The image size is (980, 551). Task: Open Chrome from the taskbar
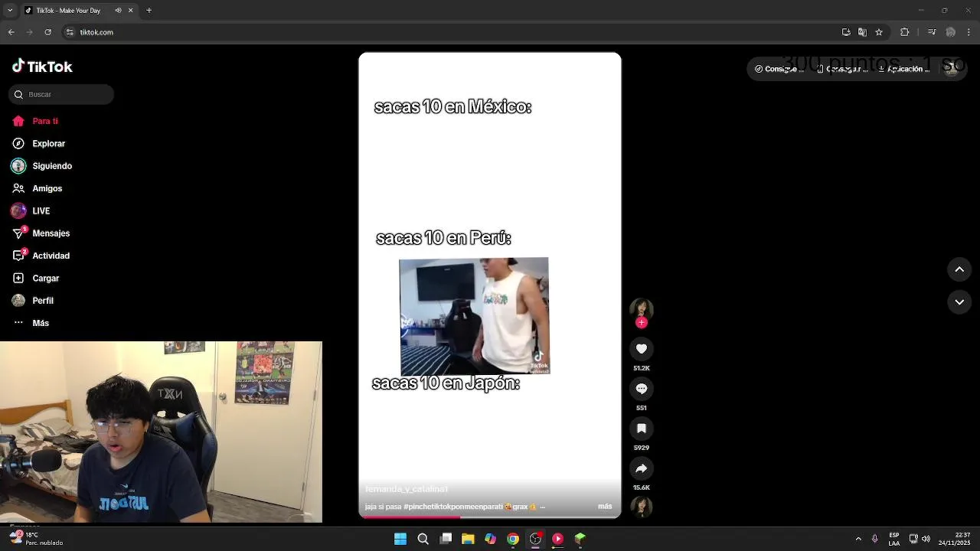coord(513,539)
